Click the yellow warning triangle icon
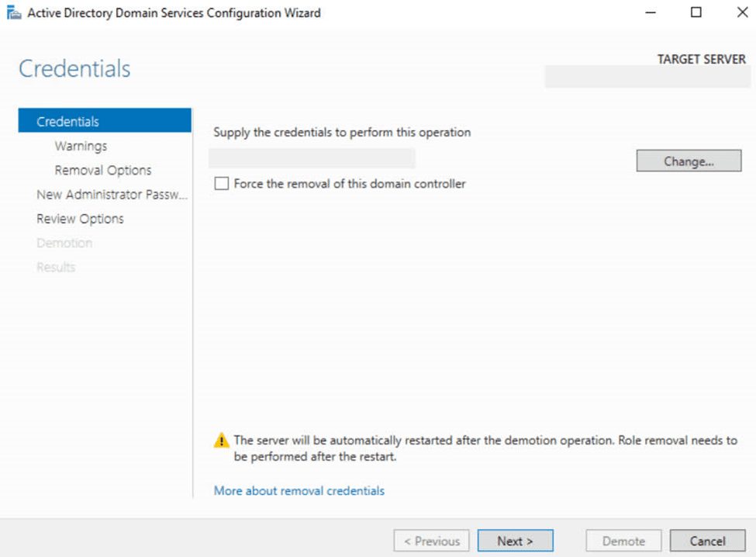 pyautogui.click(x=221, y=441)
